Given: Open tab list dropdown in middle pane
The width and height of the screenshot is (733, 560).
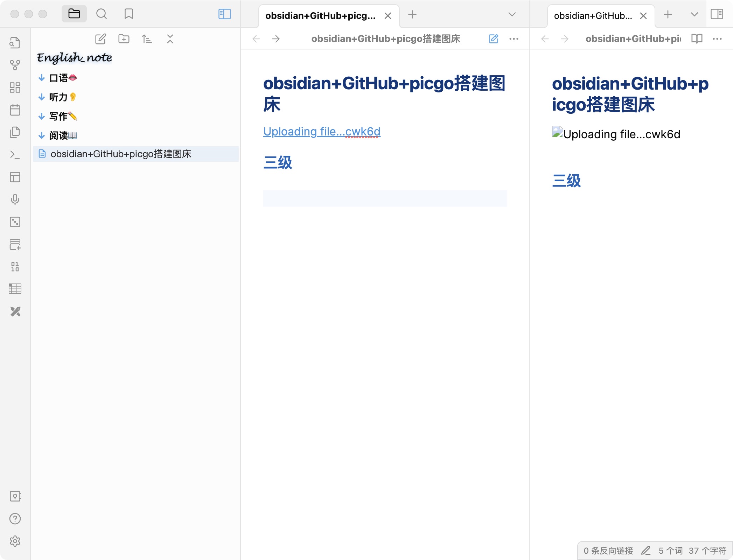Looking at the screenshot, I should coord(512,14).
